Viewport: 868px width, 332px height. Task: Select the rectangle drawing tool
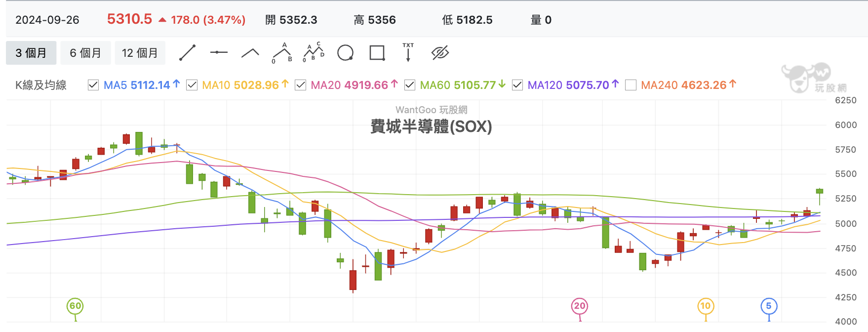click(377, 53)
